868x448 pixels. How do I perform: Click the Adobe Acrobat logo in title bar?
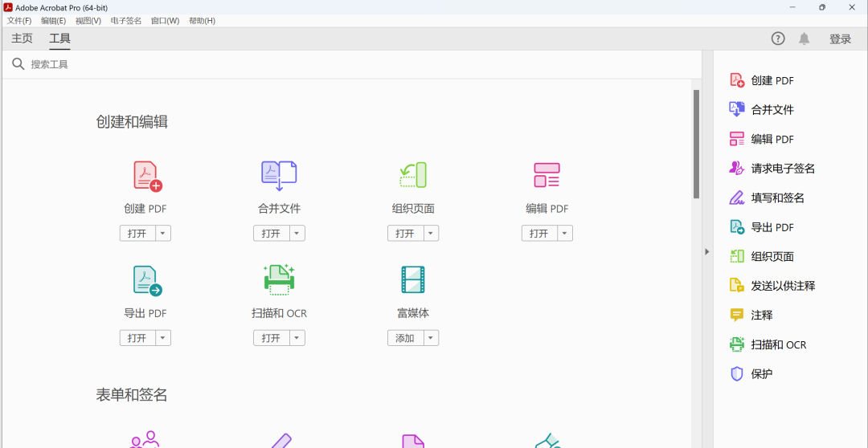tap(8, 7)
